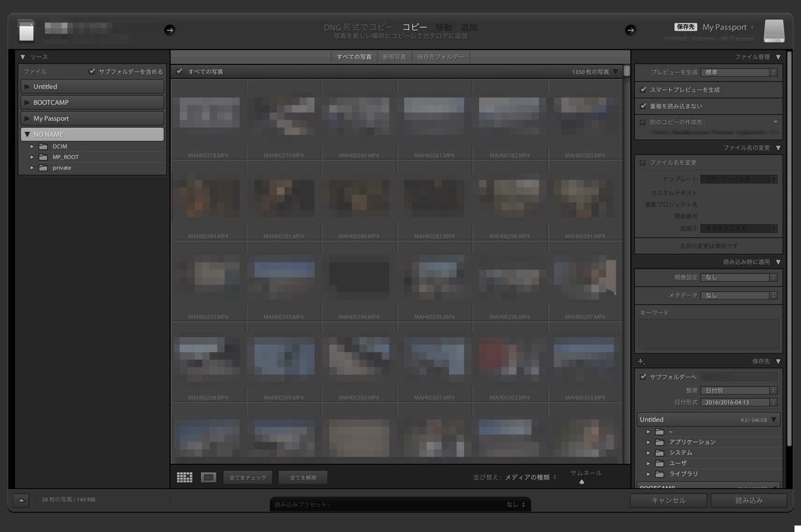
Task: Expand the Untitled volume in sources
Action: [x=27, y=87]
